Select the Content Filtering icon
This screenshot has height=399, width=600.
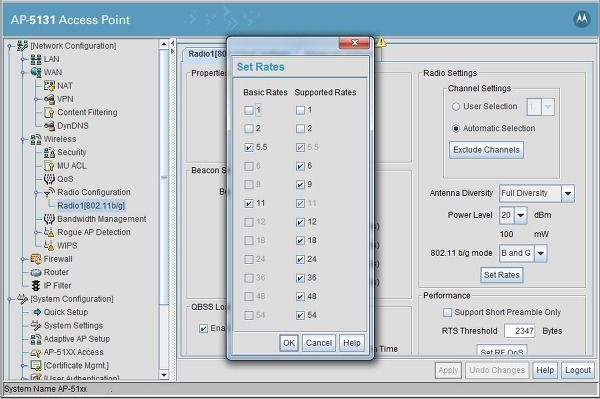tap(49, 112)
